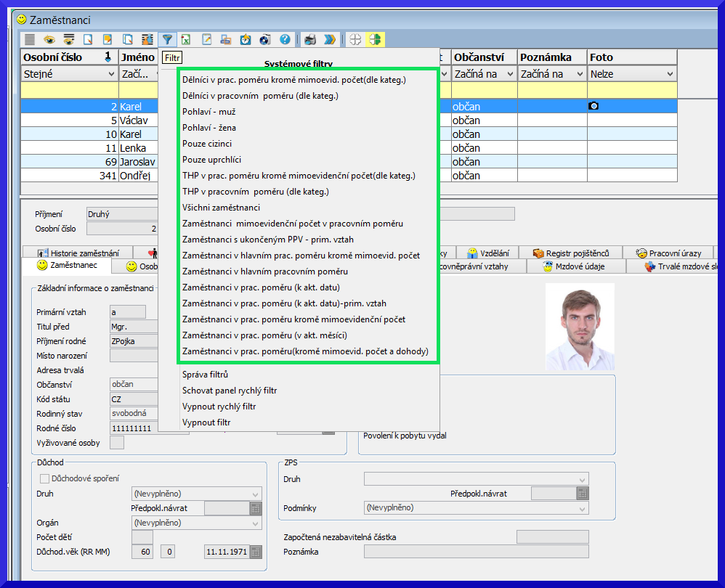Click the funnel Filtr toolbar icon
Viewport: 725px width, 588px height.
click(168, 39)
